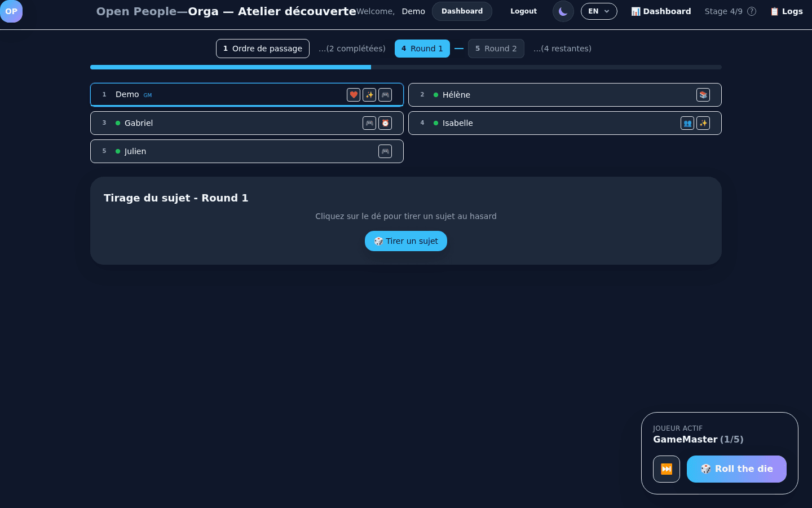This screenshot has width=812, height=508.
Task: Click the heart icon on Demo's card
Action: pyautogui.click(x=354, y=95)
